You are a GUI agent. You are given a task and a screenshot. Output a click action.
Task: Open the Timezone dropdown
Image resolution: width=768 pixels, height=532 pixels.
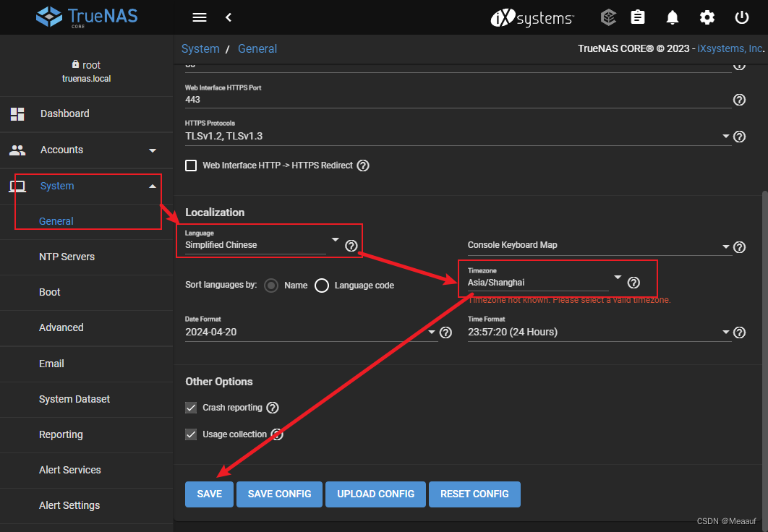click(618, 277)
